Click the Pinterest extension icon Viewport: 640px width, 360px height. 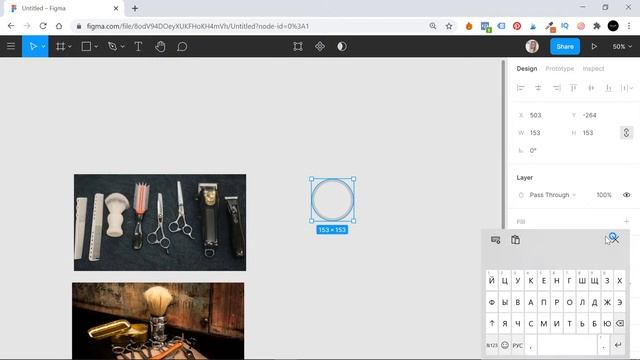click(517, 26)
